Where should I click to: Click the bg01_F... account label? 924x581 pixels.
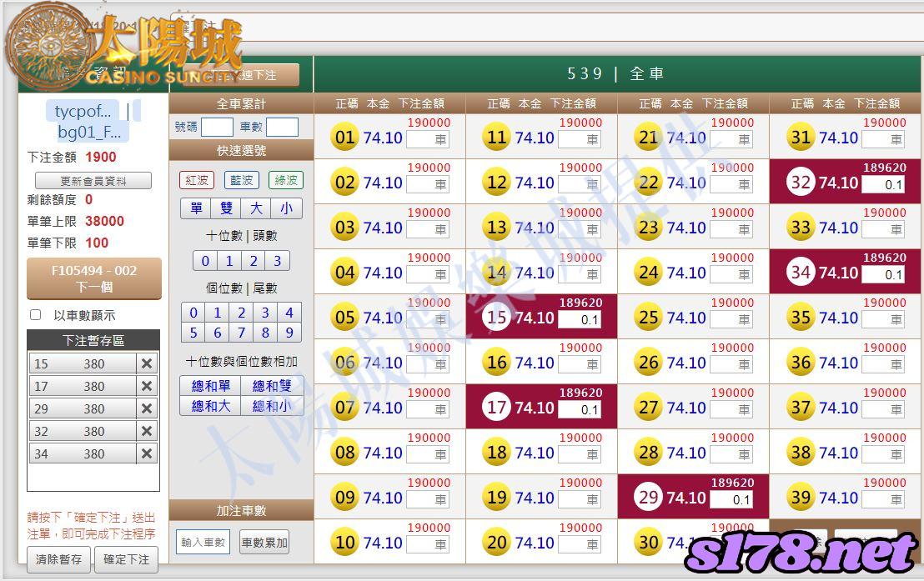pyautogui.click(x=89, y=132)
